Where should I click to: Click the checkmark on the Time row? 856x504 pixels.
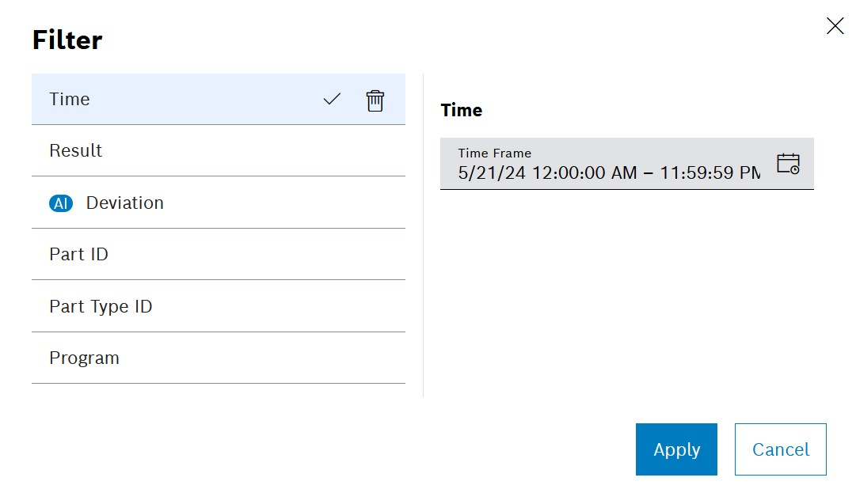pos(332,99)
